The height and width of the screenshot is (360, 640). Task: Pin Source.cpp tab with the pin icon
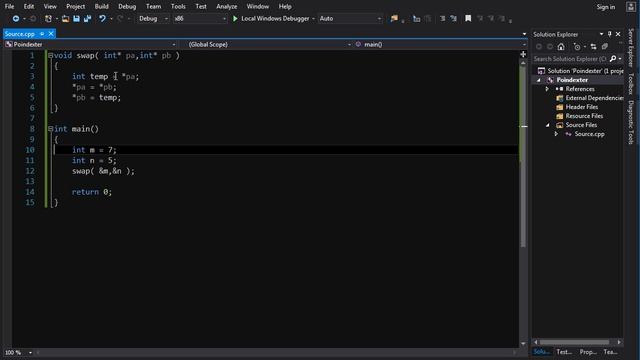(42, 34)
